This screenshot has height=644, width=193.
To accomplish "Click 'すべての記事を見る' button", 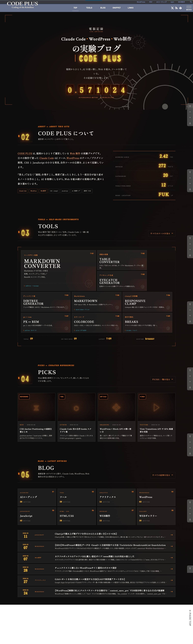I will [163, 475].
